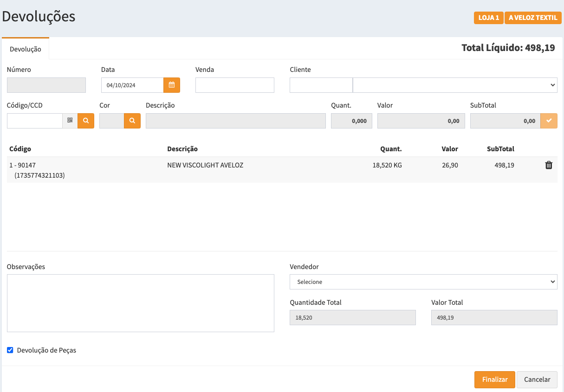Delete the NEW VISCOLIGHT AVELOZ item

pos(548,165)
